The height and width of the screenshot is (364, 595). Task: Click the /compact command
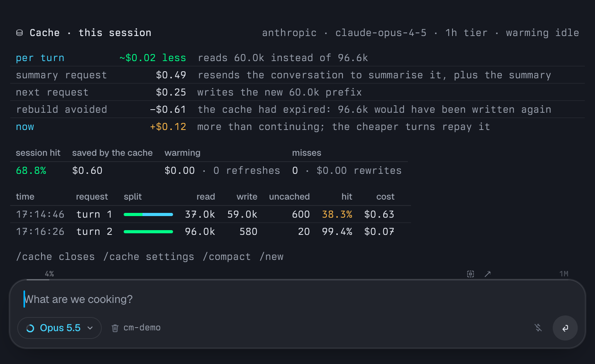(227, 257)
